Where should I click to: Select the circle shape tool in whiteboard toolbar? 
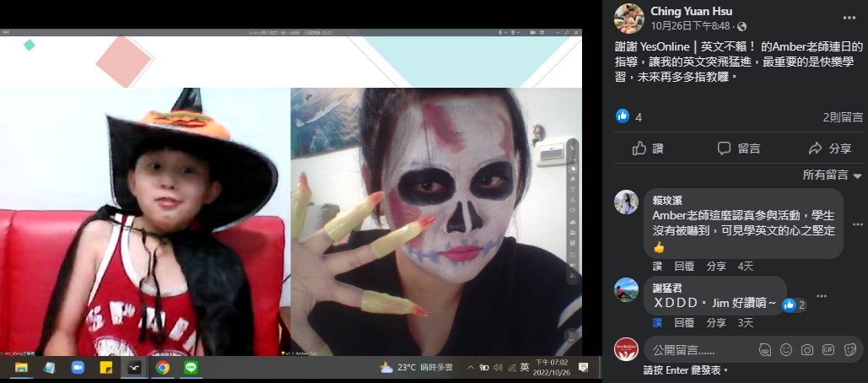(573, 210)
